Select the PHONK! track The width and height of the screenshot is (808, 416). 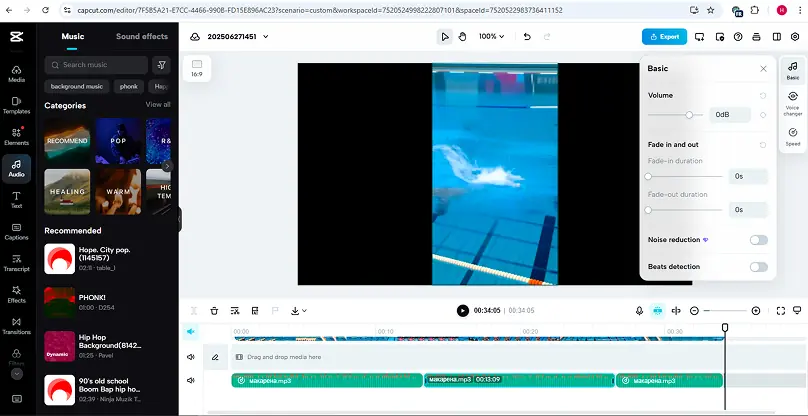pos(107,303)
